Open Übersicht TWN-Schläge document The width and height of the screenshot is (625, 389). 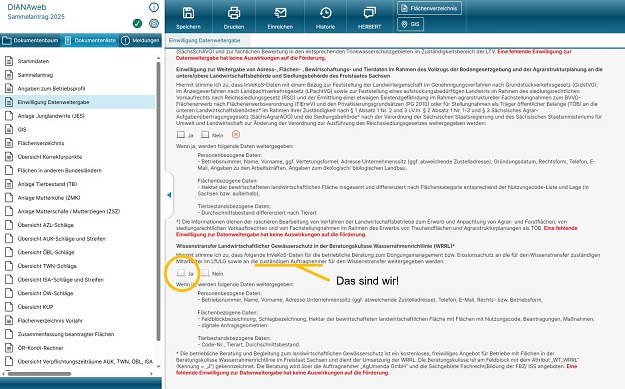point(47,266)
